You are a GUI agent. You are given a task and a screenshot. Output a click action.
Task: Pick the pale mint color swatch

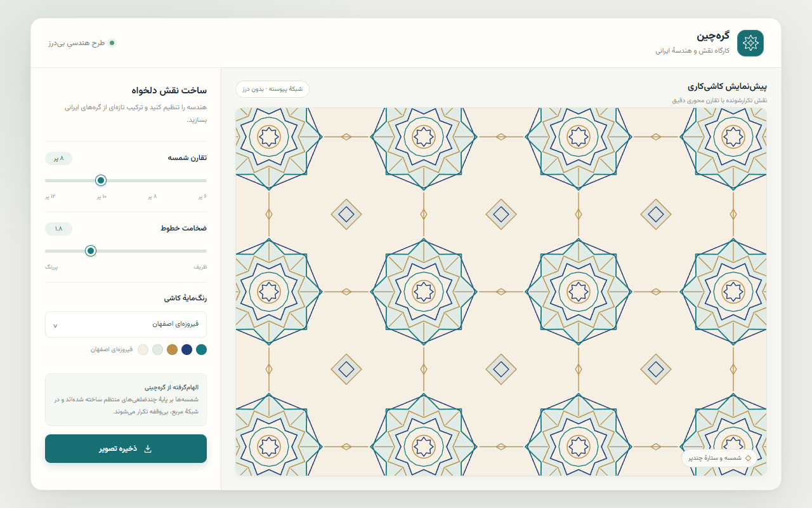157,349
